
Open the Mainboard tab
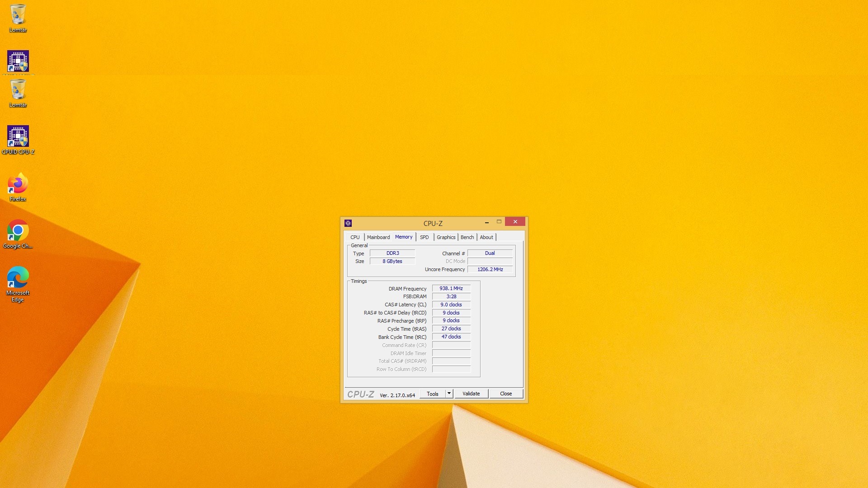tap(378, 237)
